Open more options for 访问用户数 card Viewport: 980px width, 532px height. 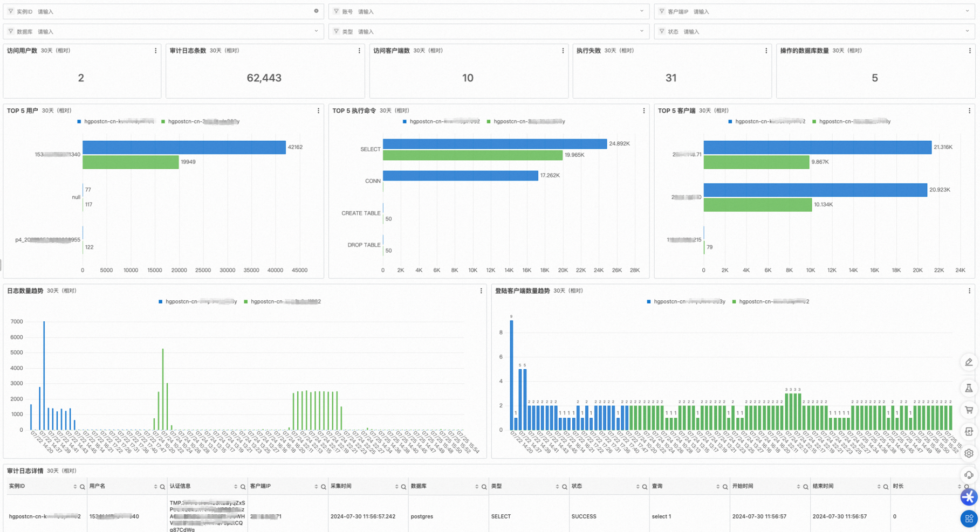tap(156, 51)
